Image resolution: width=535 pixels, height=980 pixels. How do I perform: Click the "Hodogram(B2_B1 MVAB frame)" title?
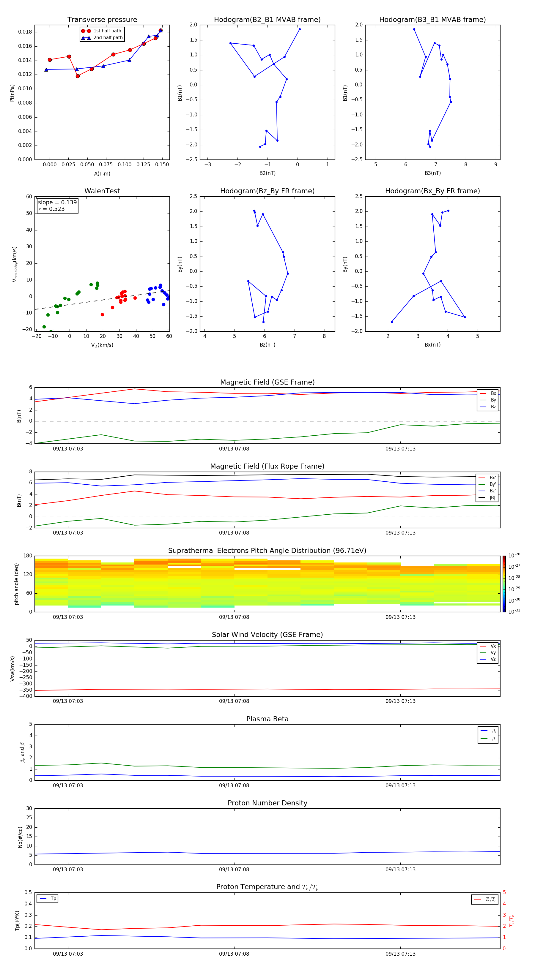pos(267,20)
